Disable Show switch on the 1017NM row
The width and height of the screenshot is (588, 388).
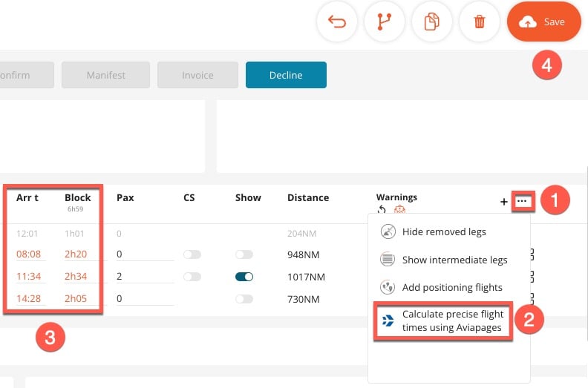[x=244, y=277]
